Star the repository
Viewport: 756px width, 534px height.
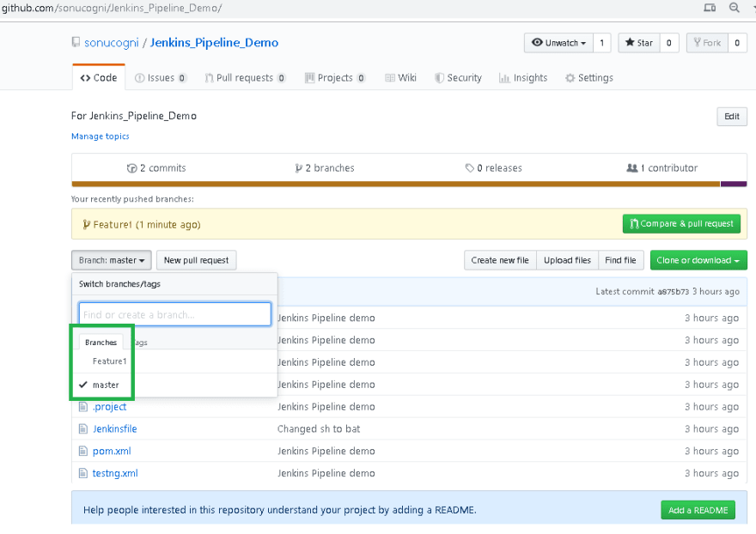(x=639, y=43)
